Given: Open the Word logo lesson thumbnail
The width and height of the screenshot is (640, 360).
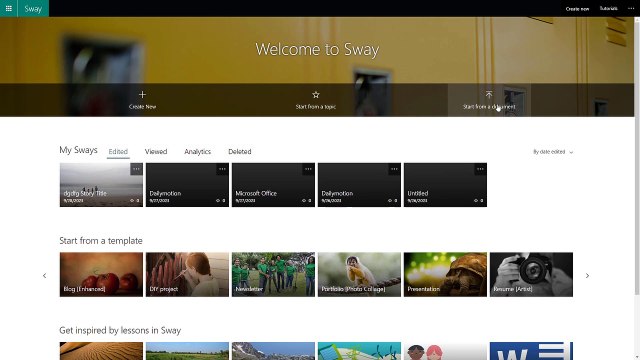Looking at the screenshot, I should coord(531,351).
